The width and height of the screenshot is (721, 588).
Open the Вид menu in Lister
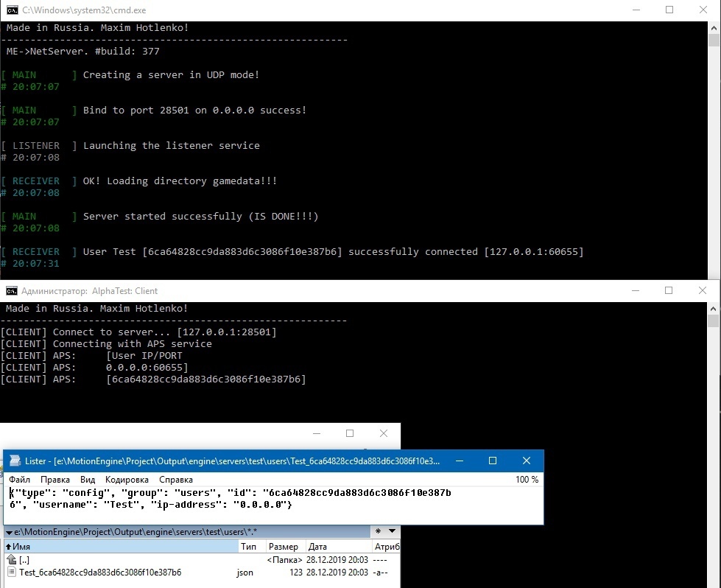click(x=88, y=480)
